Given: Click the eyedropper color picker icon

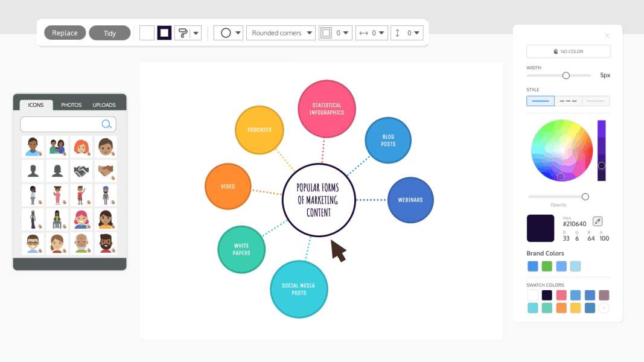Looking at the screenshot, I should pyautogui.click(x=597, y=221).
